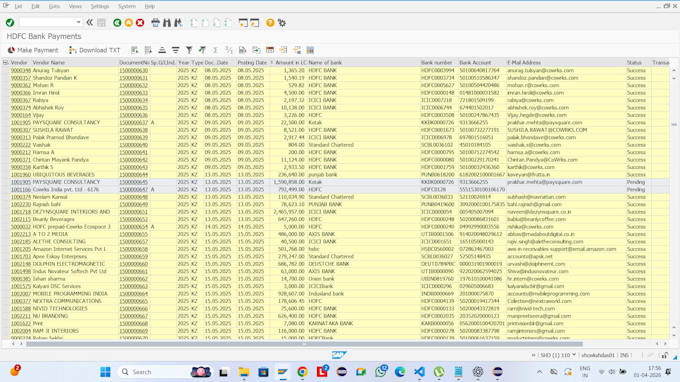680x382 pixels.
Task: Click the Change Layout calendar-like icon
Action: (270, 50)
